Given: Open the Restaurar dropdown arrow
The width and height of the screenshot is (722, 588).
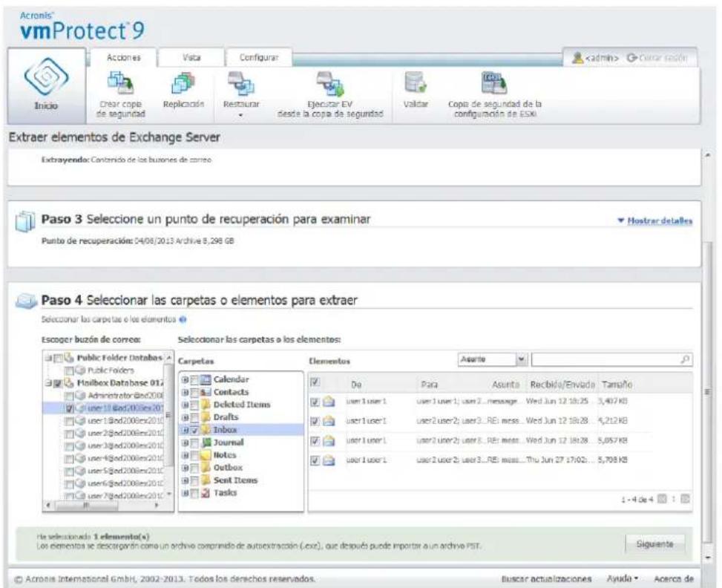Looking at the screenshot, I should coord(241,115).
